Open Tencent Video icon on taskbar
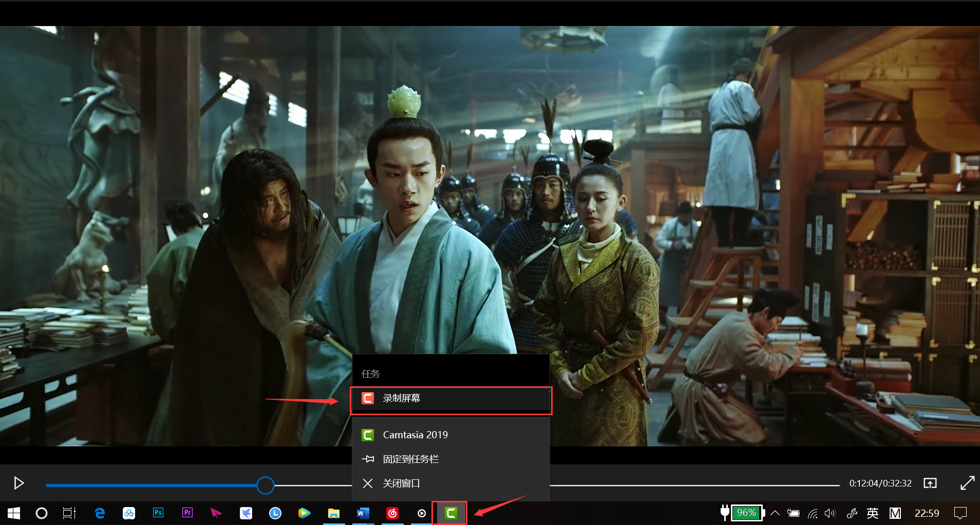Screen dimensions: 980x525 coord(304,513)
